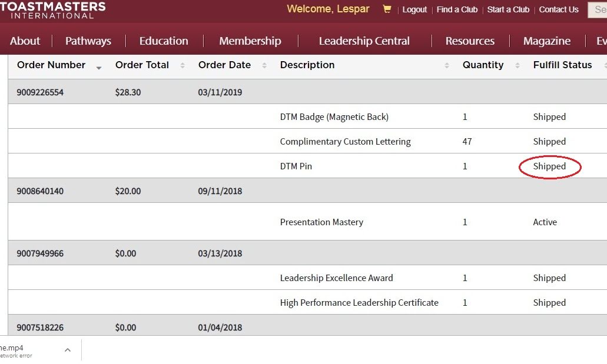
Task: Click the sort arrow on Fulfill Status header
Action: pos(605,66)
